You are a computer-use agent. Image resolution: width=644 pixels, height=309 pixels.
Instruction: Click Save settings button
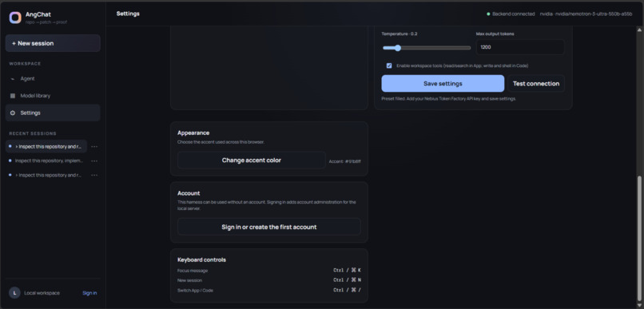443,83
